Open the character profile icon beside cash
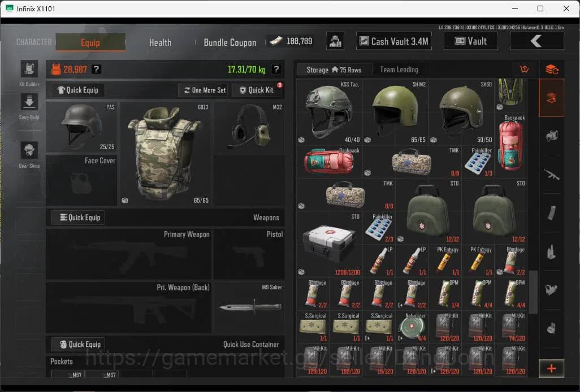The width and height of the screenshot is (580, 392). tap(335, 41)
